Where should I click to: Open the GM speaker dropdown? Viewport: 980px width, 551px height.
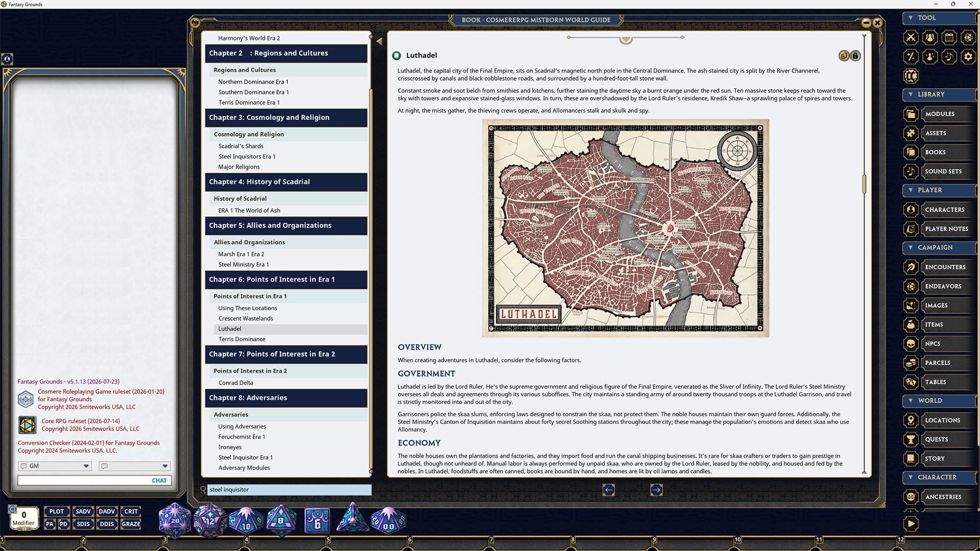pos(55,466)
